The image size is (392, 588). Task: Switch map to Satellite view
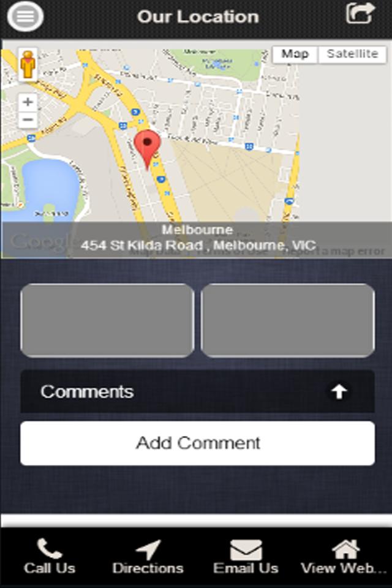pyautogui.click(x=352, y=54)
